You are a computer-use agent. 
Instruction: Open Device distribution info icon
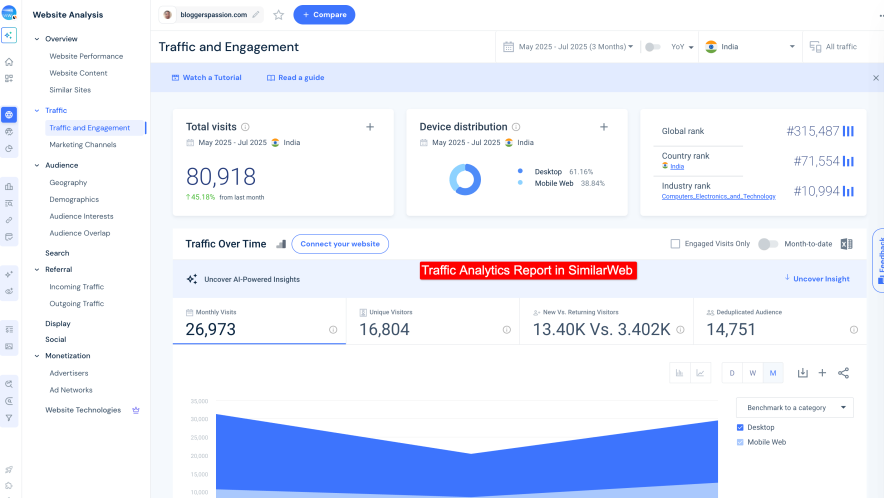[516, 127]
